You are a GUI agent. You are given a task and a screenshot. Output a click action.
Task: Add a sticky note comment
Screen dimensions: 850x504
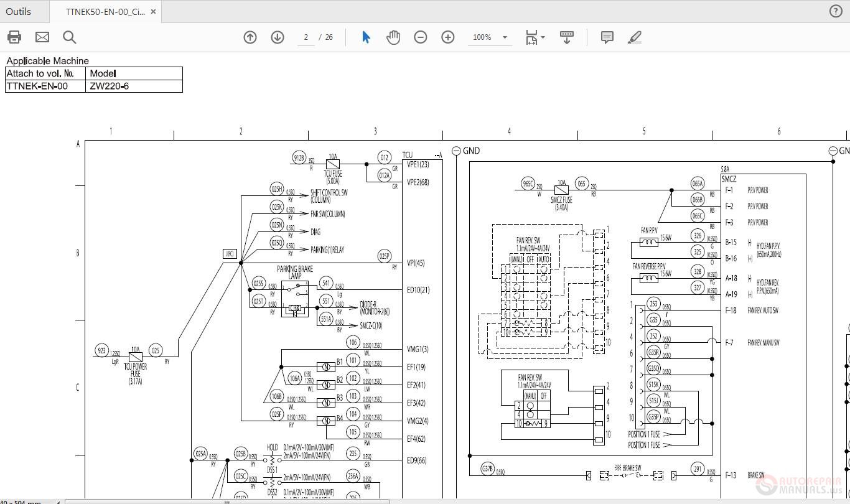click(x=606, y=37)
